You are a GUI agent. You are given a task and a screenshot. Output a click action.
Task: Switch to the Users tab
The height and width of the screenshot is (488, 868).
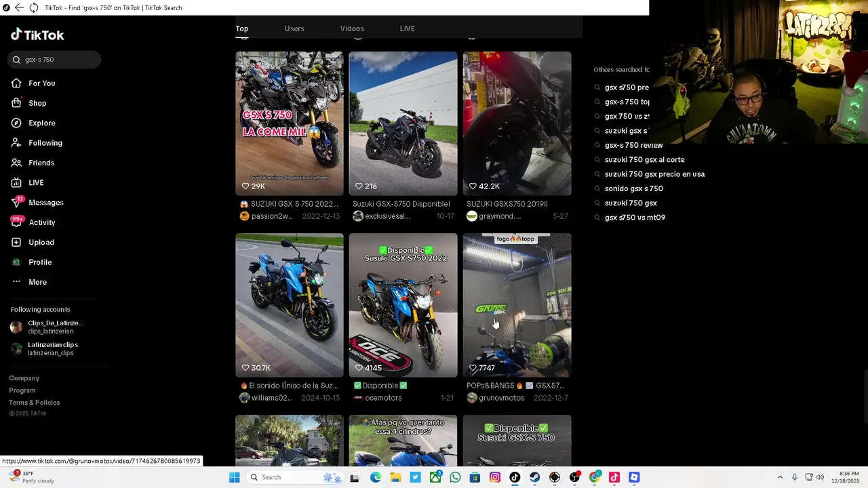coord(294,28)
